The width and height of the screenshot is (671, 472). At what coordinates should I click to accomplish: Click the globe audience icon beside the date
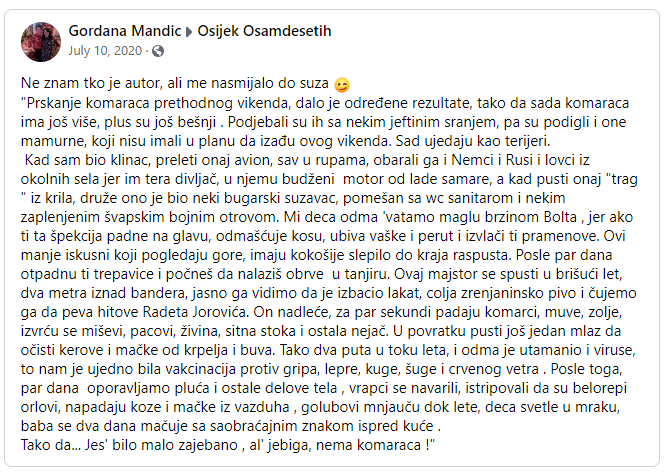click(x=158, y=50)
